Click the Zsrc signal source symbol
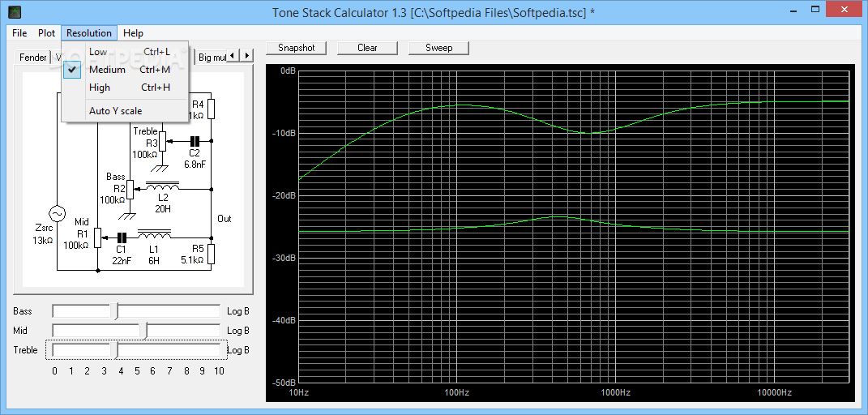This screenshot has height=415, width=868. tap(57, 214)
